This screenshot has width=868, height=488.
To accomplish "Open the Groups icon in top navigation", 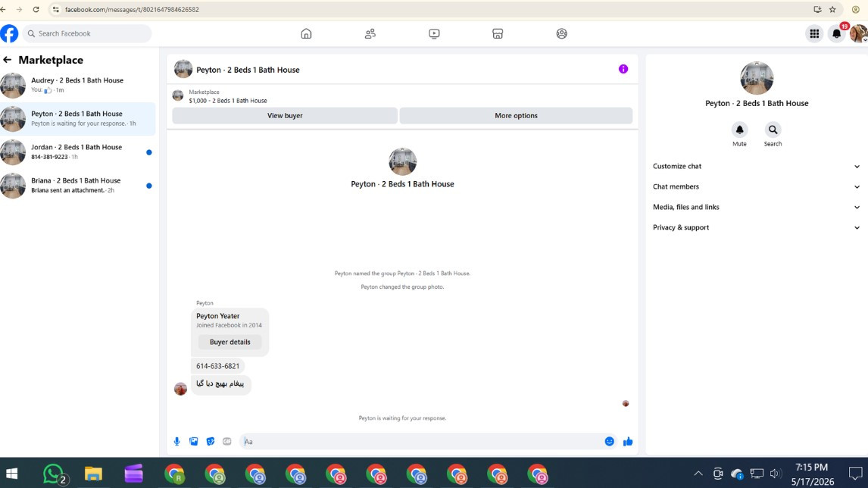I will tap(561, 34).
